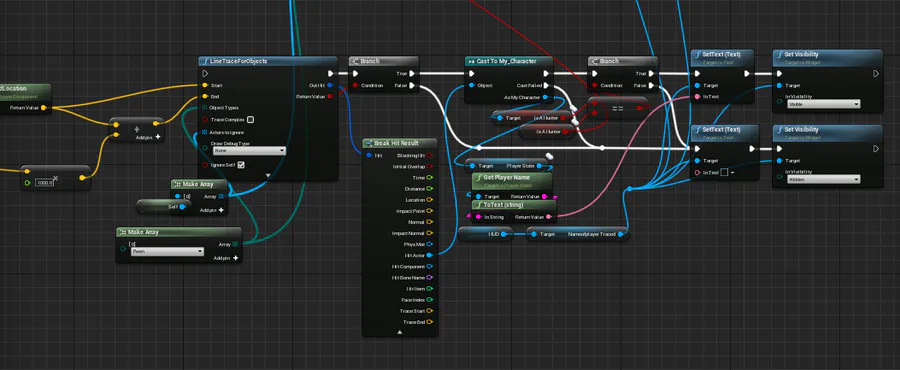Click output execution pin of Visible Set Visibility
The image size is (900, 370).
click(x=876, y=73)
